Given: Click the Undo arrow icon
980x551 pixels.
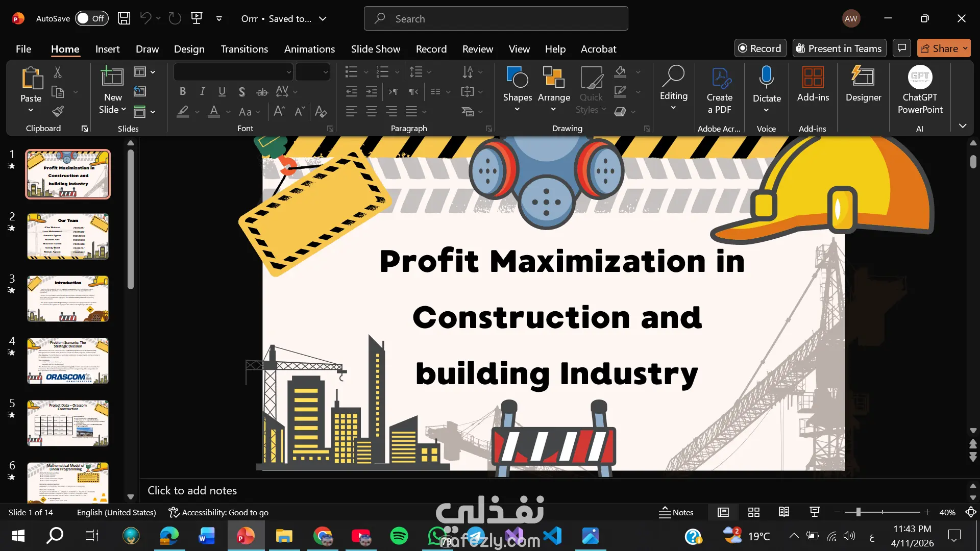Looking at the screenshot, I should (145, 19).
